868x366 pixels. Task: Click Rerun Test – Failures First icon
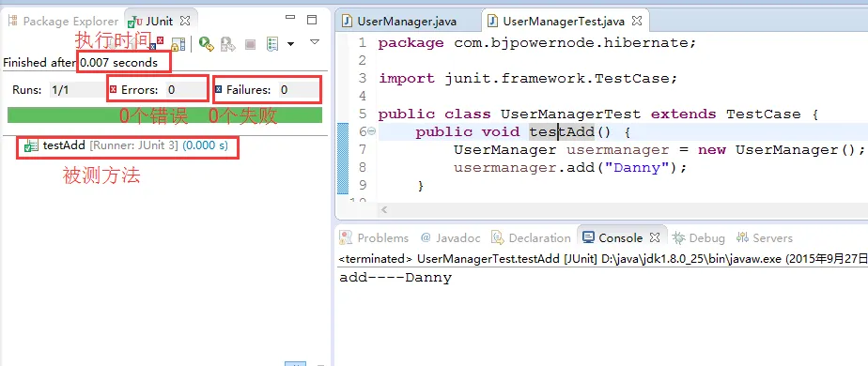click(x=228, y=44)
